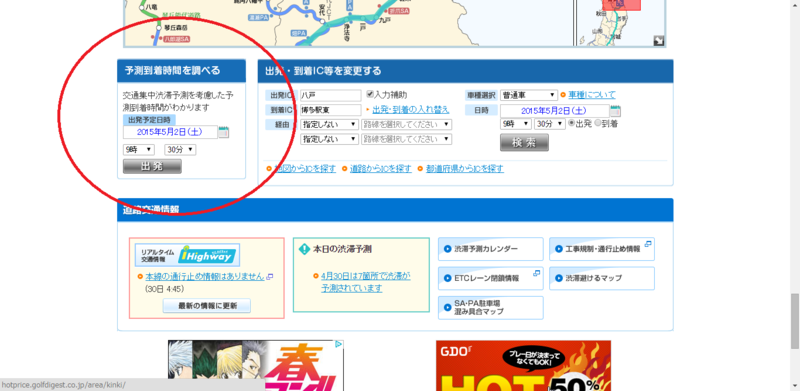Open 9時 hour dropdown under 日時

pos(516,124)
